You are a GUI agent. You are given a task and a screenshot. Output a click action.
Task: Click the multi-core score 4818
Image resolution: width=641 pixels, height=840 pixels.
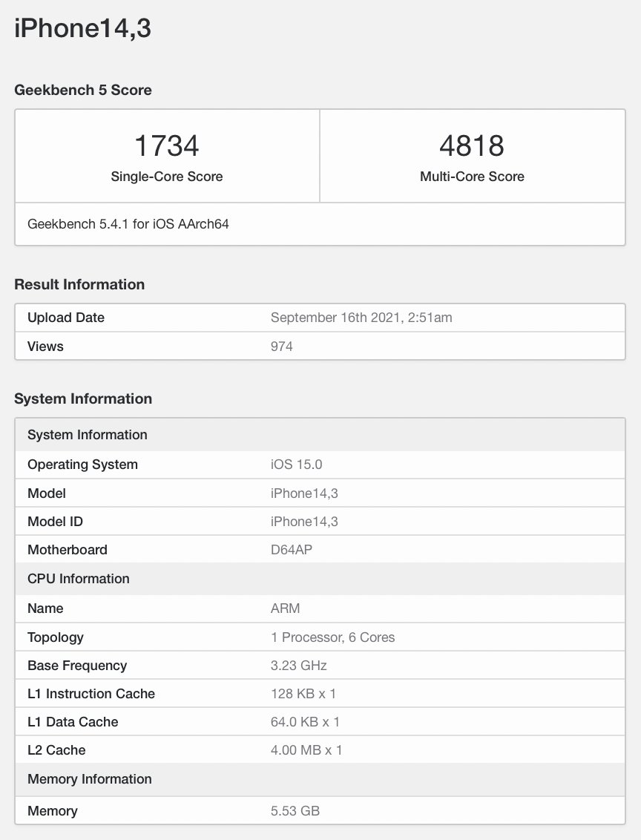472,145
